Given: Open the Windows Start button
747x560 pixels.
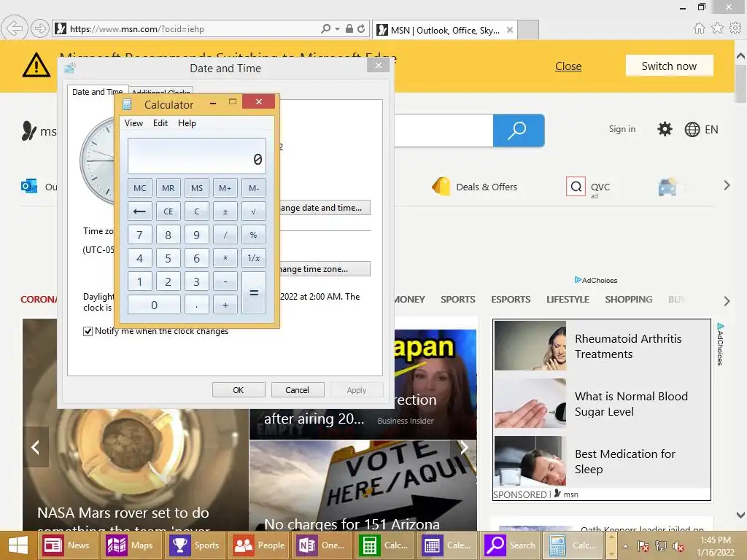Looking at the screenshot, I should pyautogui.click(x=18, y=545).
